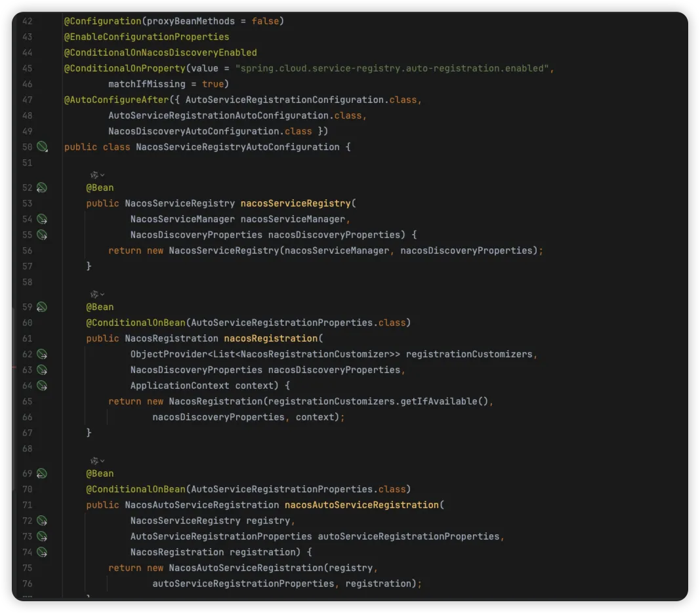Expand inlay hint dropdown above nacosServiceRegistry bean
Screen dimensions: 700x613
click(98, 175)
